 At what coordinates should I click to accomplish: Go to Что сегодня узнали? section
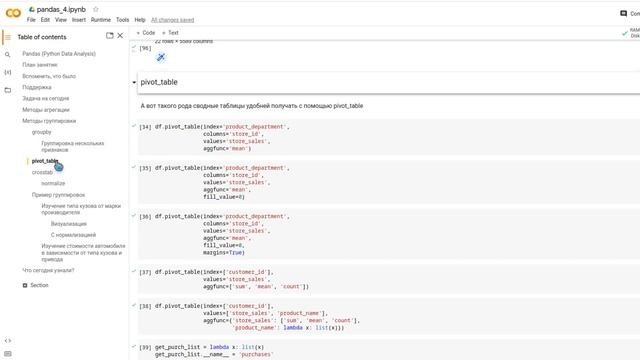coord(48,271)
